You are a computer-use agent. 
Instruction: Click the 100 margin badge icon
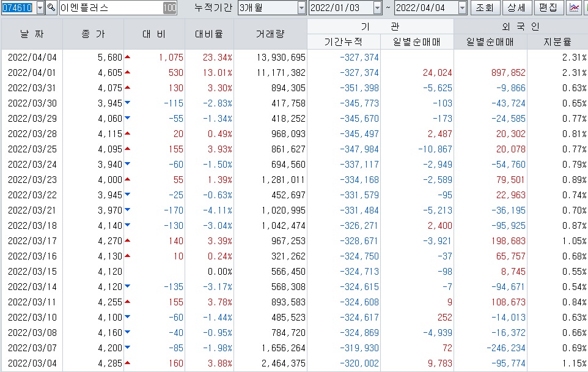click(x=169, y=7)
